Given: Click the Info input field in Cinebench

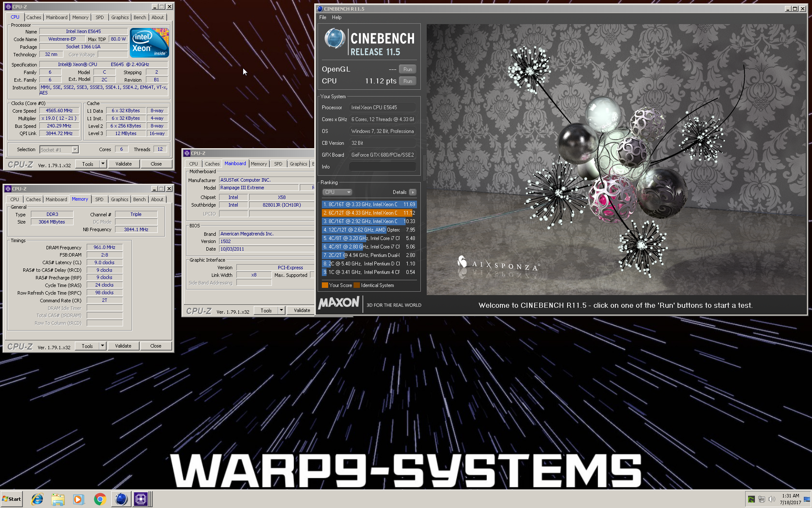Looking at the screenshot, I should point(383,167).
